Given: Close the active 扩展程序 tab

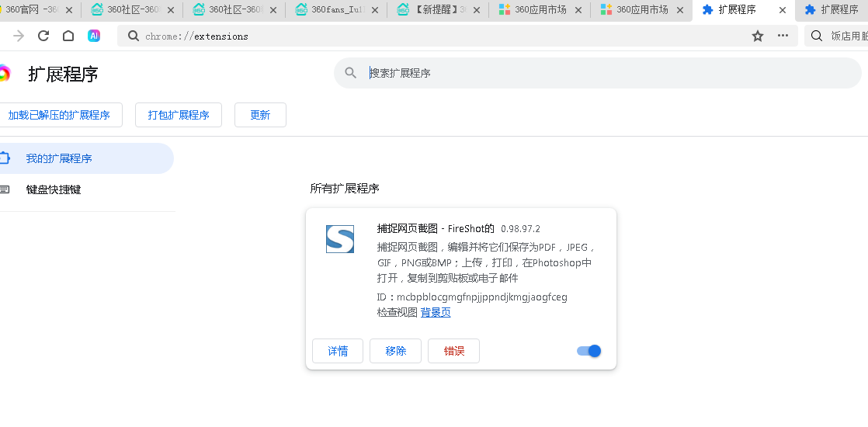Looking at the screenshot, I should point(782,10).
